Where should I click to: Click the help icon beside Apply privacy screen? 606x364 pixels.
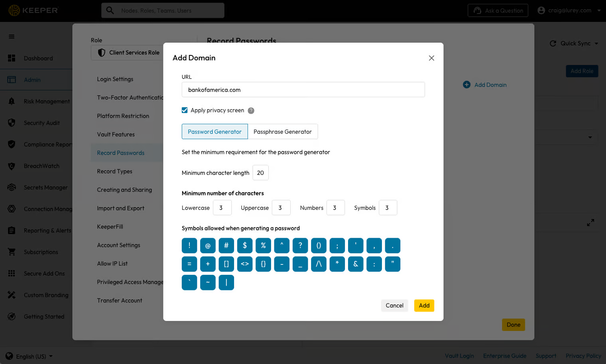251,111
